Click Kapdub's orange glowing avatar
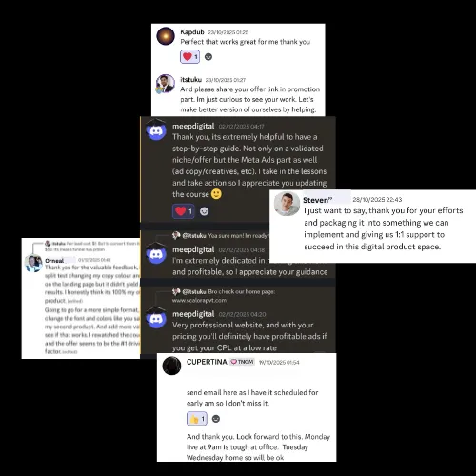This screenshot has height=476, width=476. [x=166, y=36]
